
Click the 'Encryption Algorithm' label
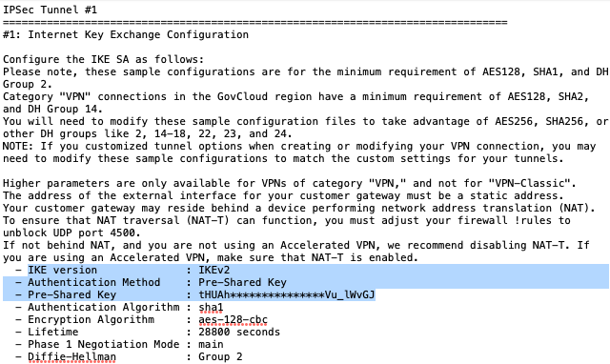[91, 319]
